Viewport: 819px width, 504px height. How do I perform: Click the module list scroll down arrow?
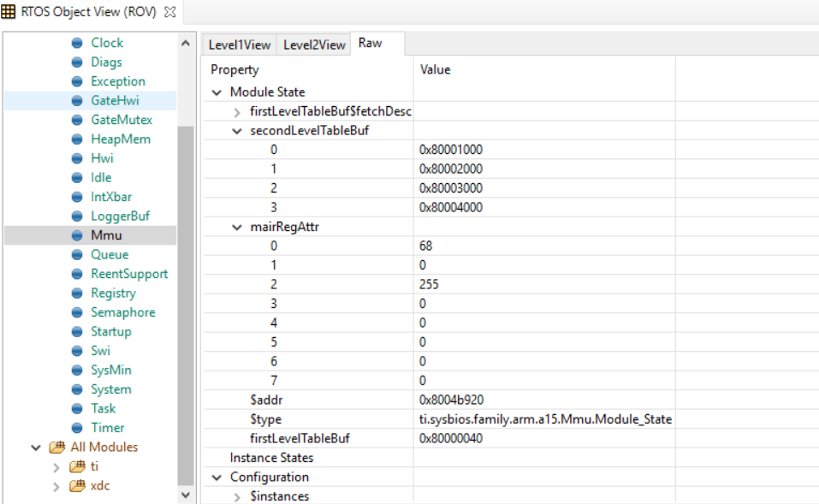click(186, 495)
